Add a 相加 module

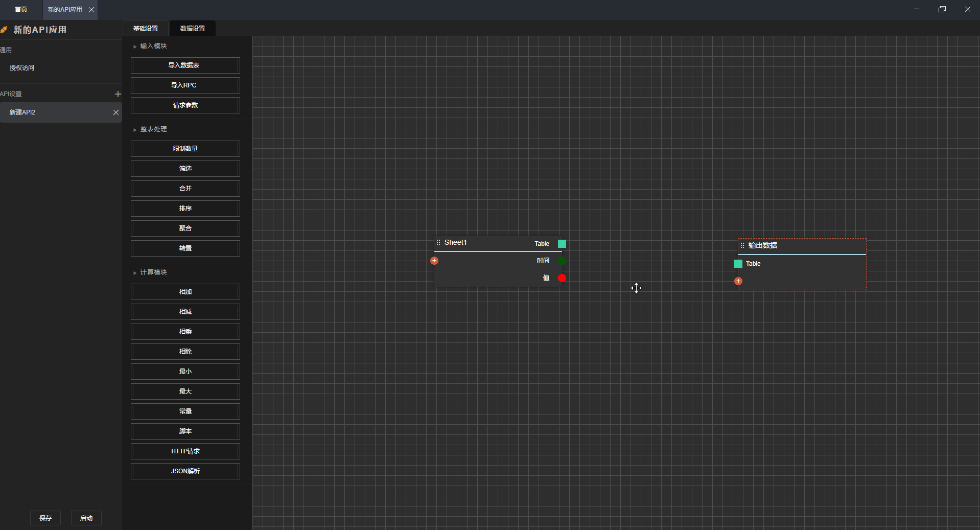coord(185,292)
